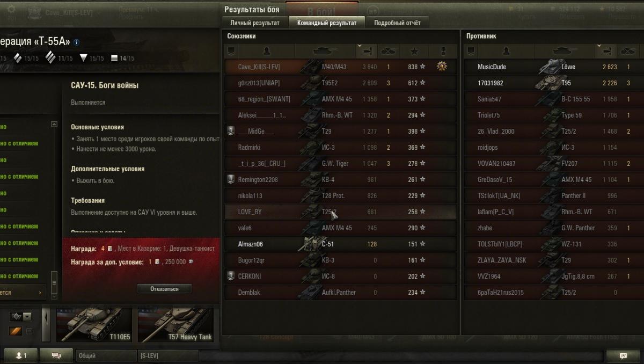Toggle the small checkbox beside orange stripe filter
This screenshot has height=364, width=644.
tap(29, 331)
